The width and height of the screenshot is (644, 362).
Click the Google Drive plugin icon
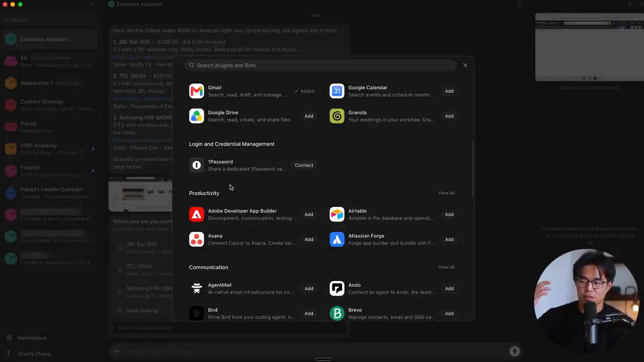(x=196, y=116)
